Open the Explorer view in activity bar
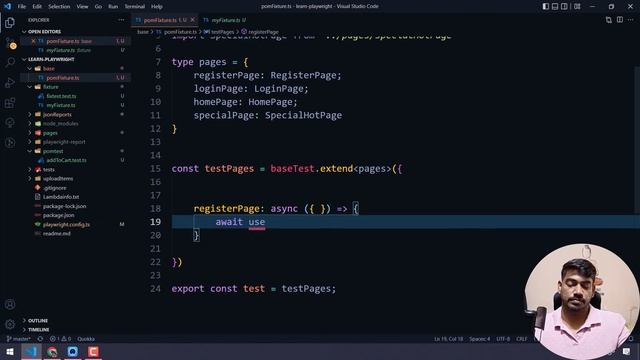This screenshot has height=360, width=640. click(x=10, y=22)
